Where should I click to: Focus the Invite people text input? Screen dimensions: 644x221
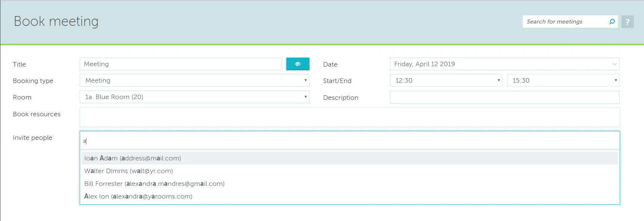tap(350, 141)
